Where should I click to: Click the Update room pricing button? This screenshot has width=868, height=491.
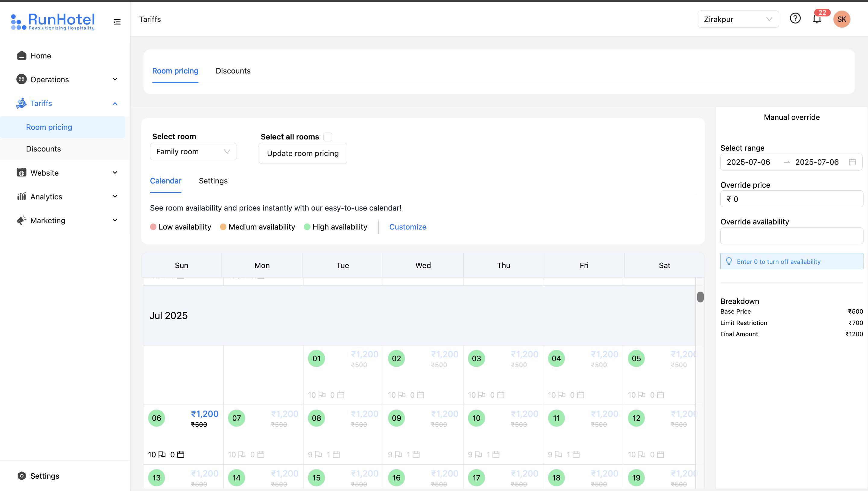[x=303, y=153]
